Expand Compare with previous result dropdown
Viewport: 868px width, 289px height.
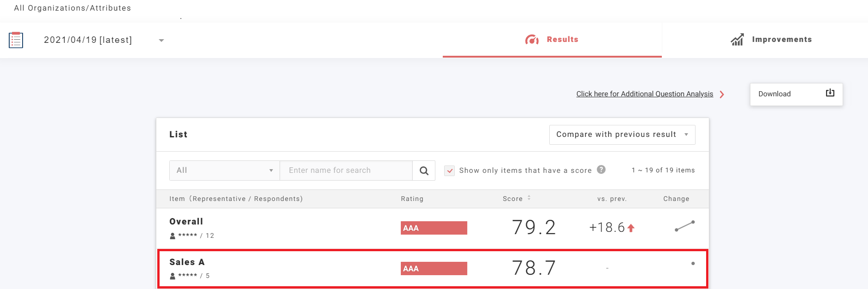tap(622, 135)
